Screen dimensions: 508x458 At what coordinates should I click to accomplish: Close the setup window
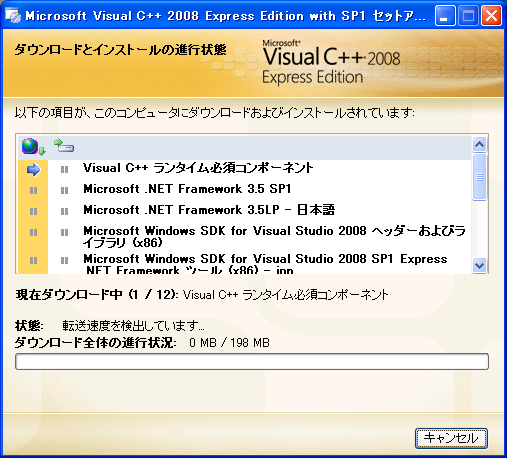coord(491,16)
